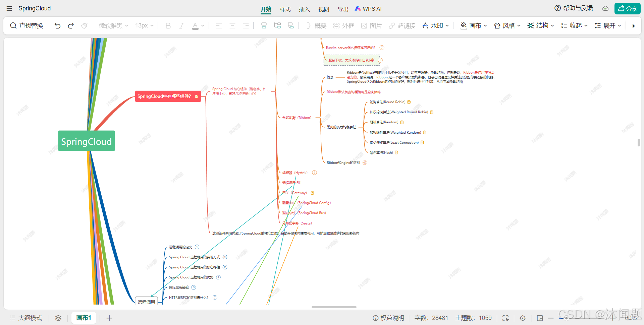Expand the font color dropdown arrow
The height and width of the screenshot is (325, 644).
(203, 26)
